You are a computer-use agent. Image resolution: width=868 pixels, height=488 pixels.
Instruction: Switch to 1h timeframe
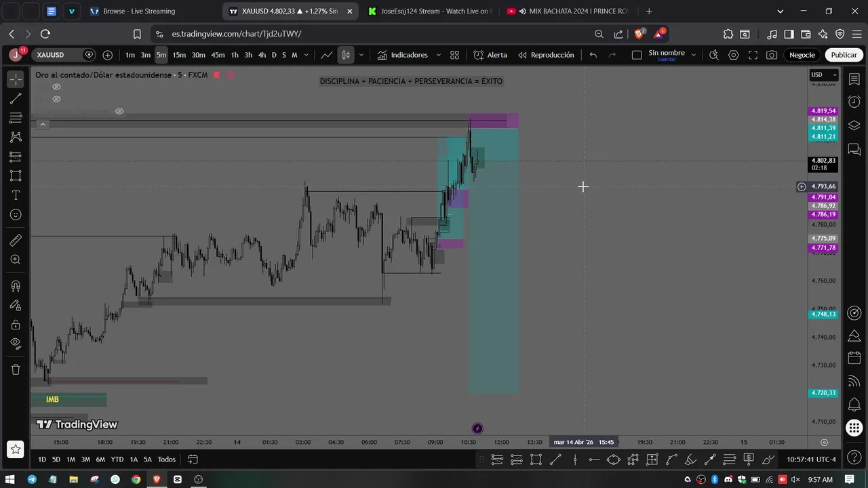(235, 55)
